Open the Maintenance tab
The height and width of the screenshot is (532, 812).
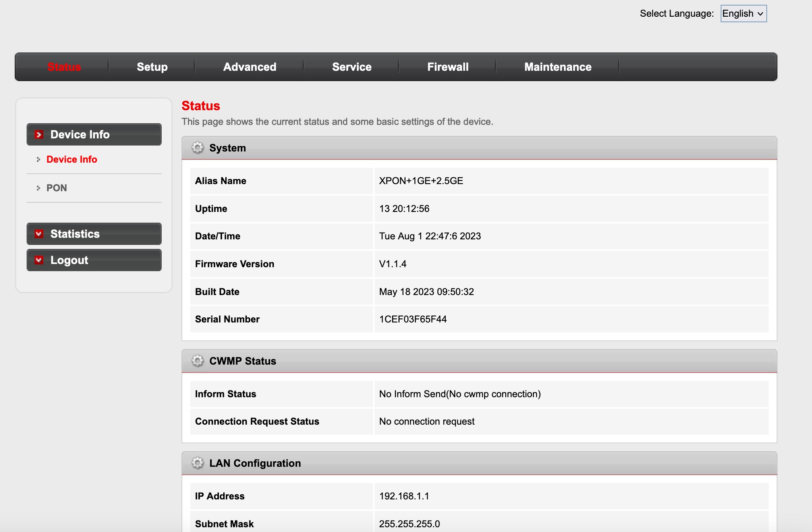pos(558,67)
